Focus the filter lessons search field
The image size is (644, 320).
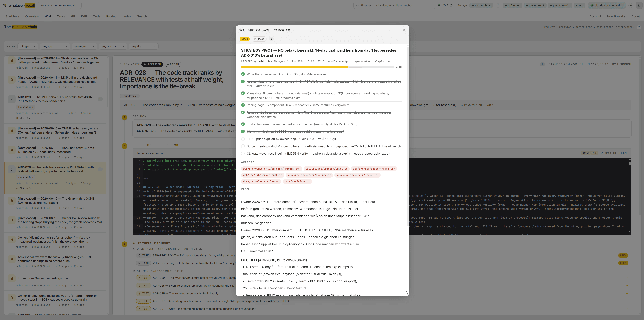click(x=394, y=5)
